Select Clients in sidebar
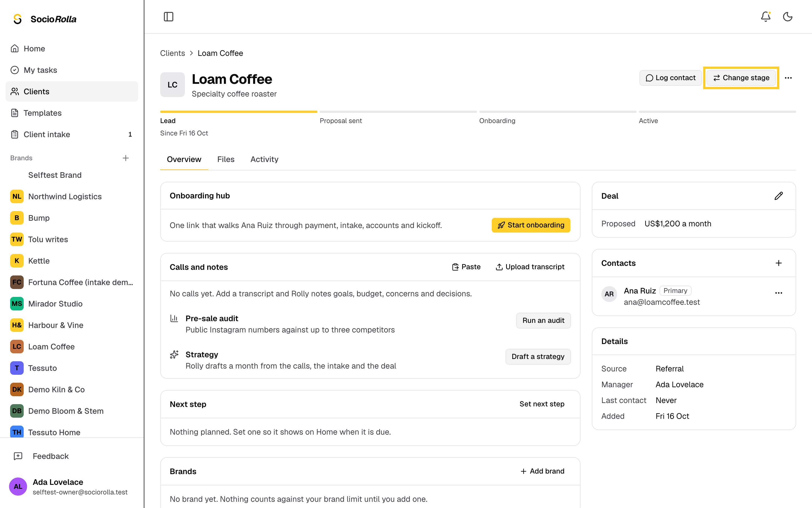812x508 pixels. (72, 91)
